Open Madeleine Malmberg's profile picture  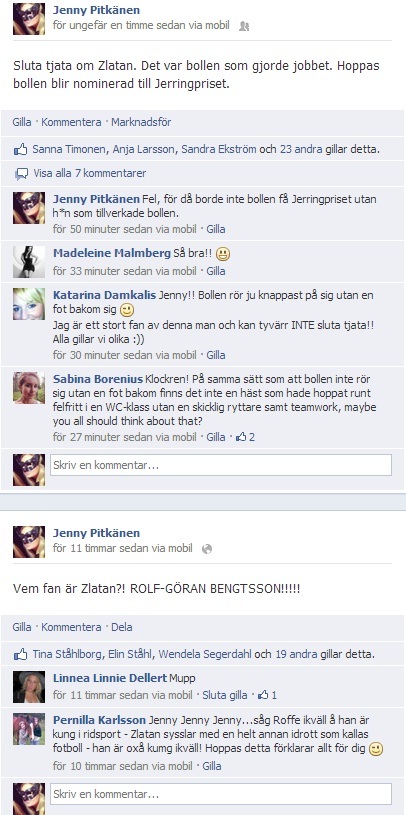pos(29,261)
